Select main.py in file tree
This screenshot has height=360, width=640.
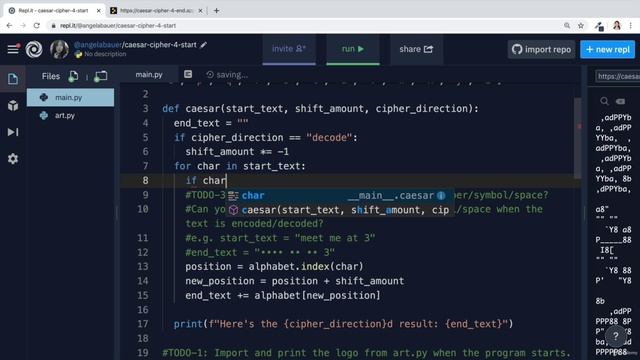[71, 98]
